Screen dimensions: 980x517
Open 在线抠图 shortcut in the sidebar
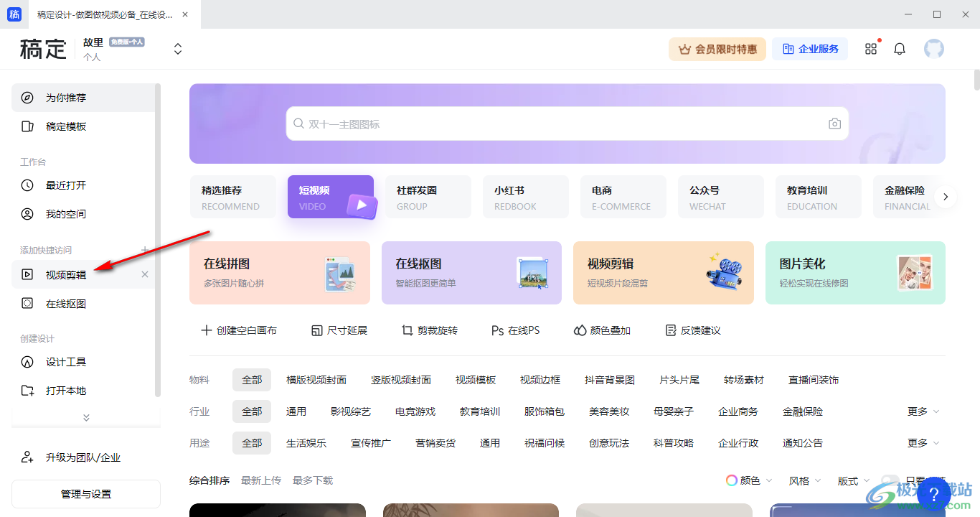83,304
